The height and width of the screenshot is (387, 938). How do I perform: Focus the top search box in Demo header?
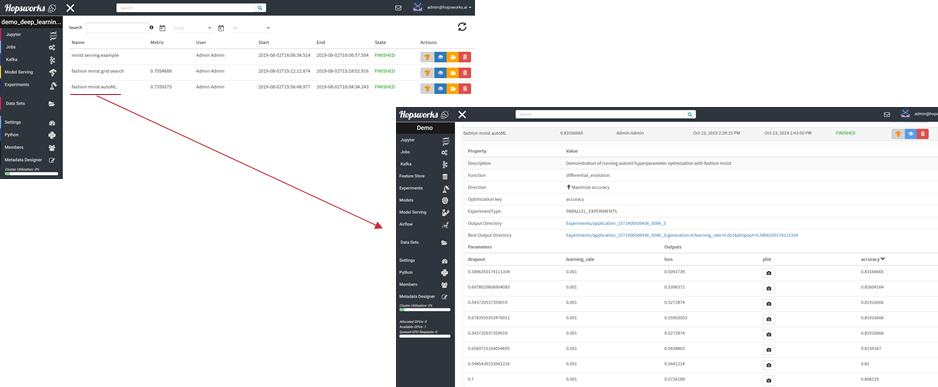600,114
